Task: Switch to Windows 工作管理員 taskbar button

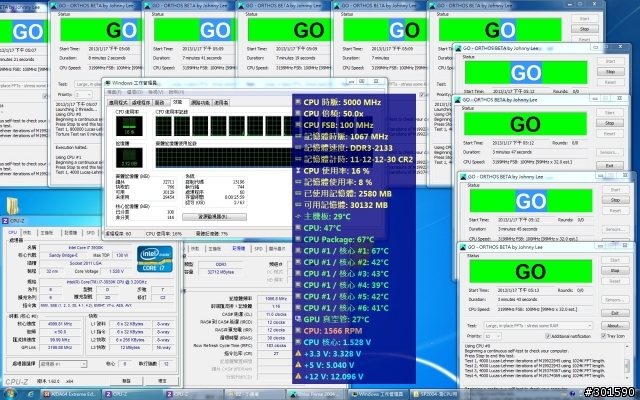Action: (378, 394)
